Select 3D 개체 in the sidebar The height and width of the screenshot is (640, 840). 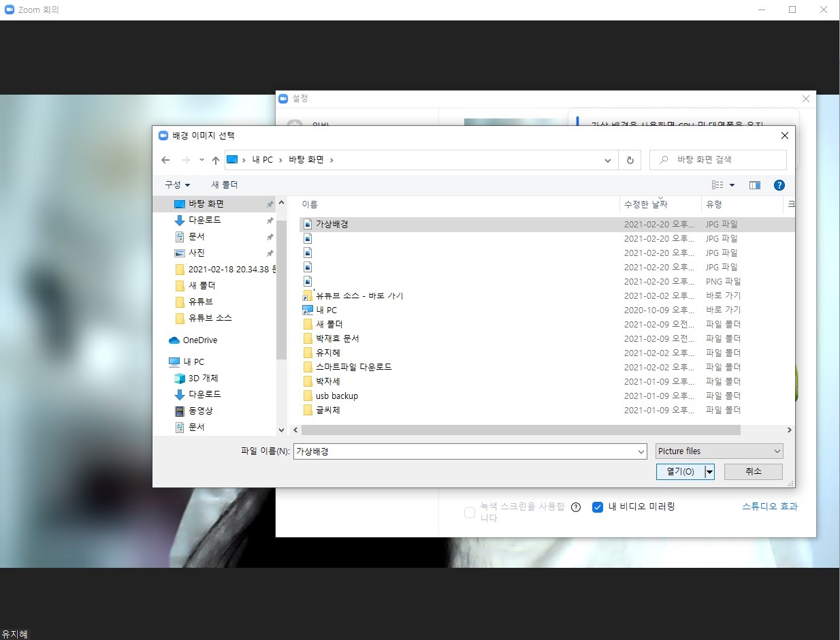pyautogui.click(x=203, y=379)
